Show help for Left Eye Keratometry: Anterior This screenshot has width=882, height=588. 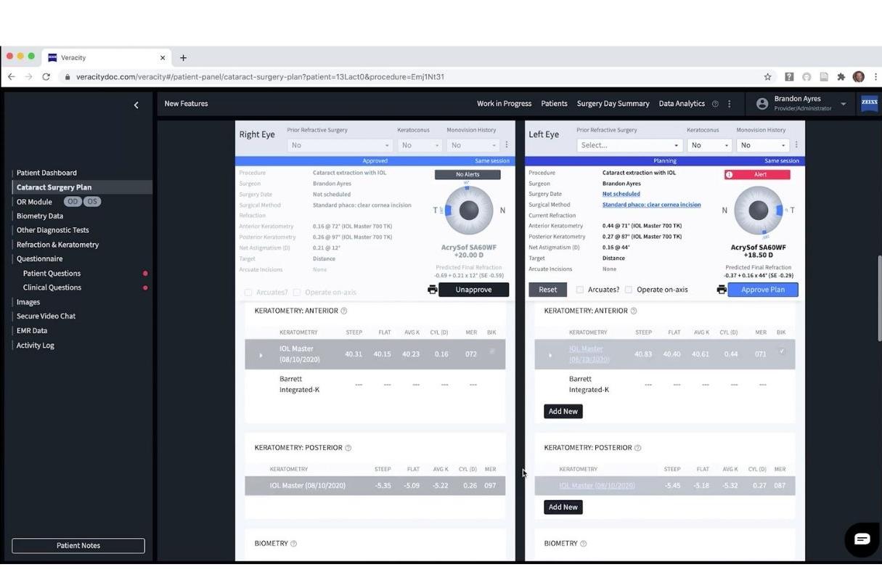[634, 311]
